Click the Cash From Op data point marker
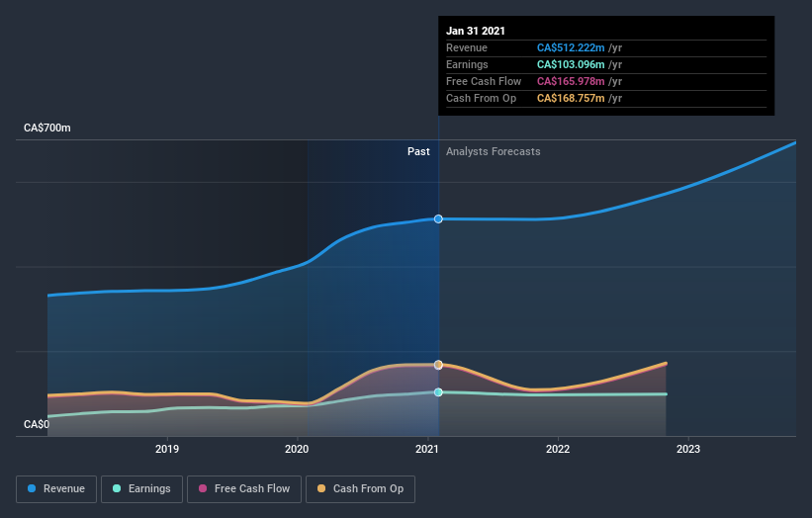812x518 pixels. tap(438, 365)
